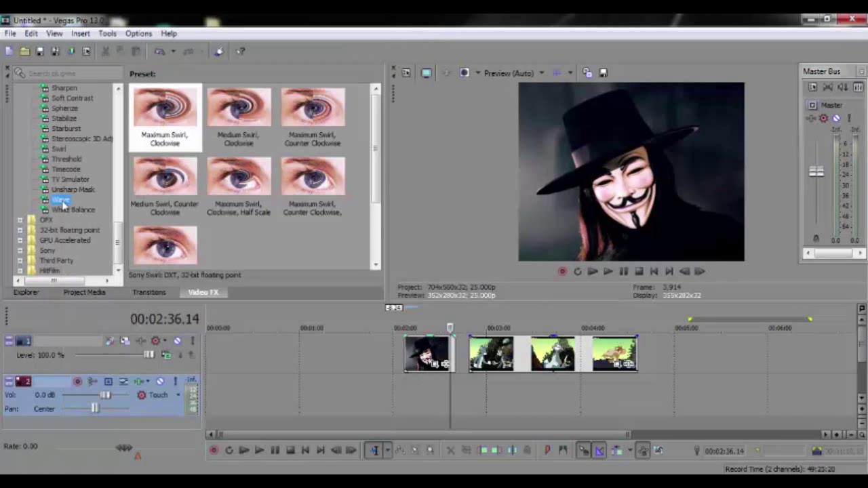Toggle Master bus solo
This screenshot has height=488, width=868.
tap(848, 119)
